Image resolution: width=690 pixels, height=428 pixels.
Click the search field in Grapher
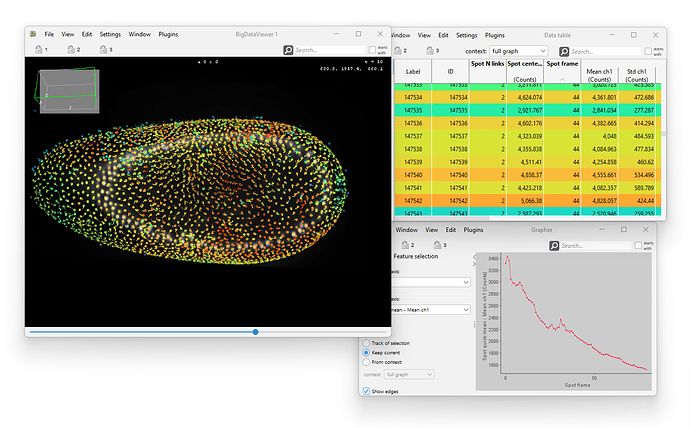(x=595, y=245)
